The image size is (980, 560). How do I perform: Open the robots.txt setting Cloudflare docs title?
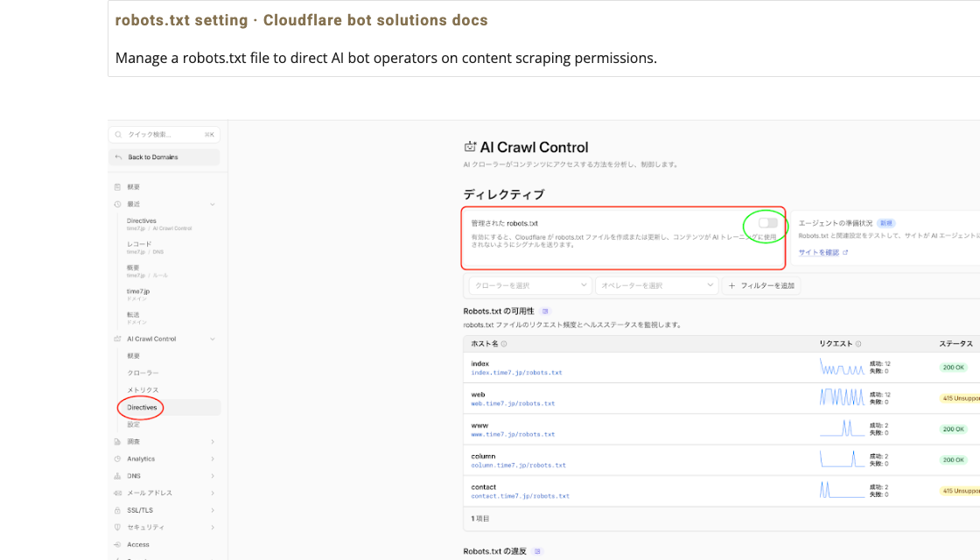click(301, 20)
